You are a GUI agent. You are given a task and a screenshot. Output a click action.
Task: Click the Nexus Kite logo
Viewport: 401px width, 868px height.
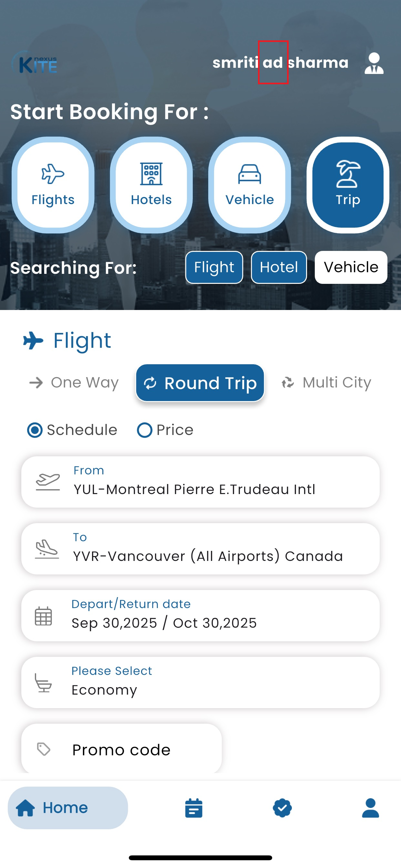click(x=34, y=63)
